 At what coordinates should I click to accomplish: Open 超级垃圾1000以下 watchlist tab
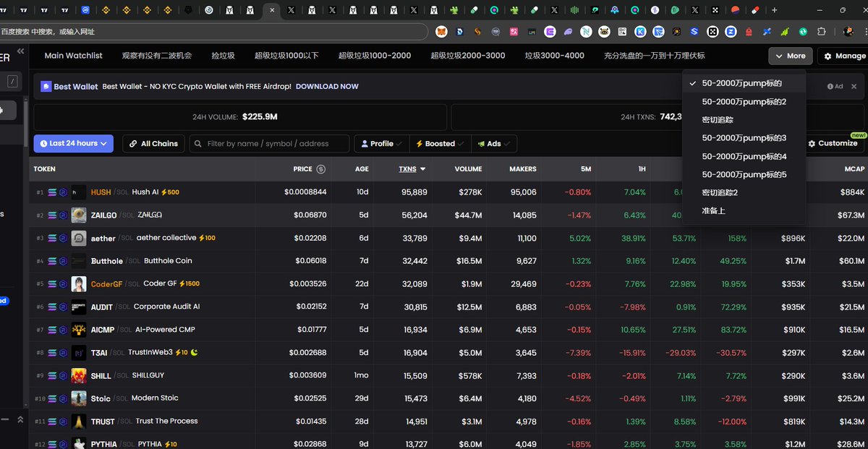[x=286, y=56]
